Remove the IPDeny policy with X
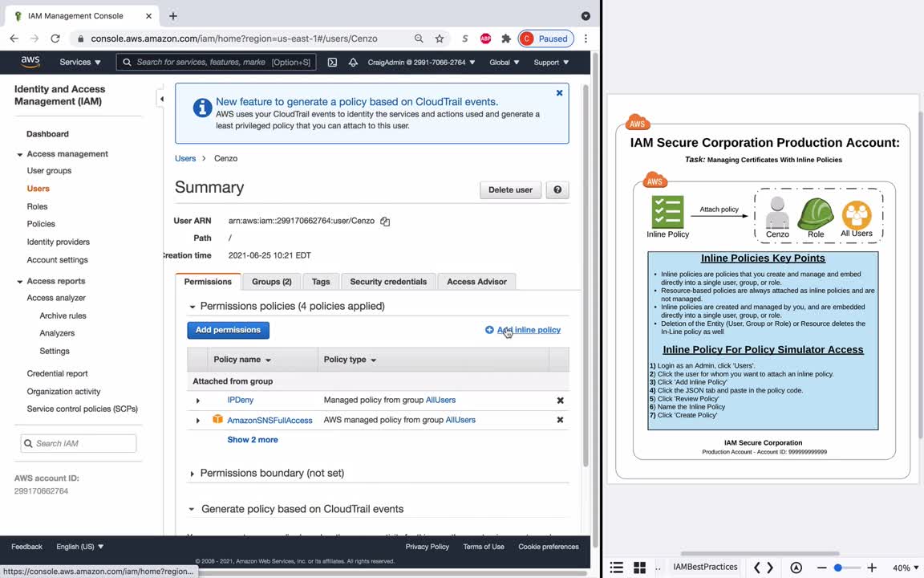 561,401
